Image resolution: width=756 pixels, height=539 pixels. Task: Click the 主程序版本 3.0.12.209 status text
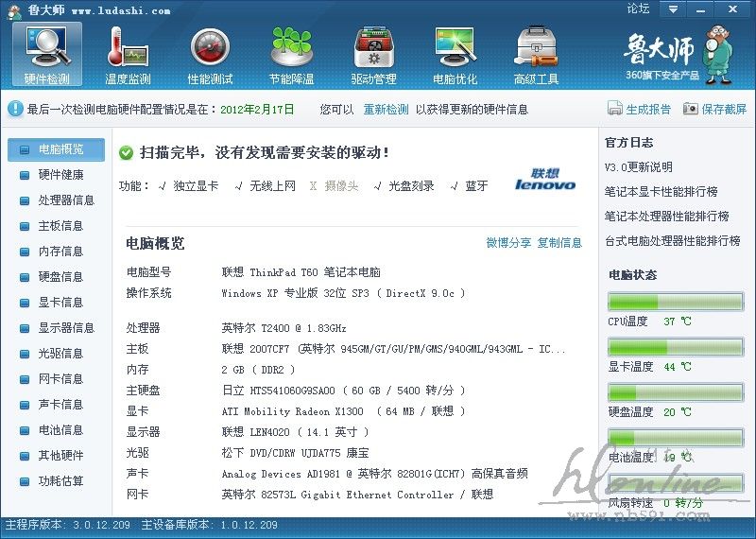[67, 525]
